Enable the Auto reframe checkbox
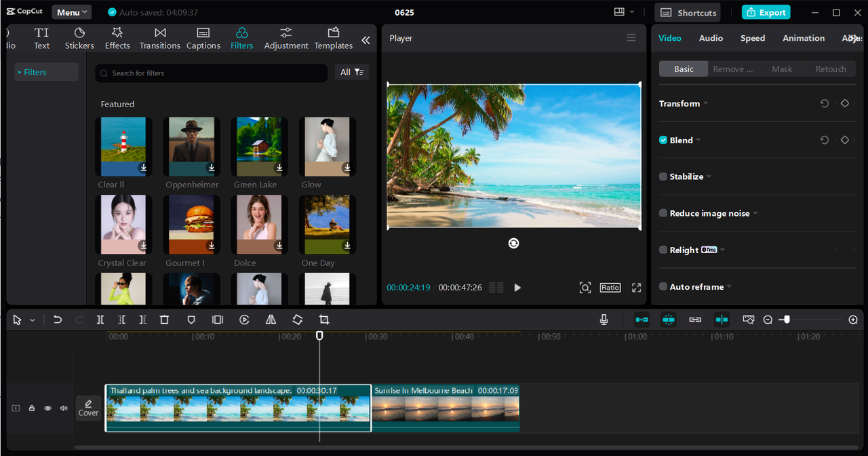The height and width of the screenshot is (456, 868). 663,286
